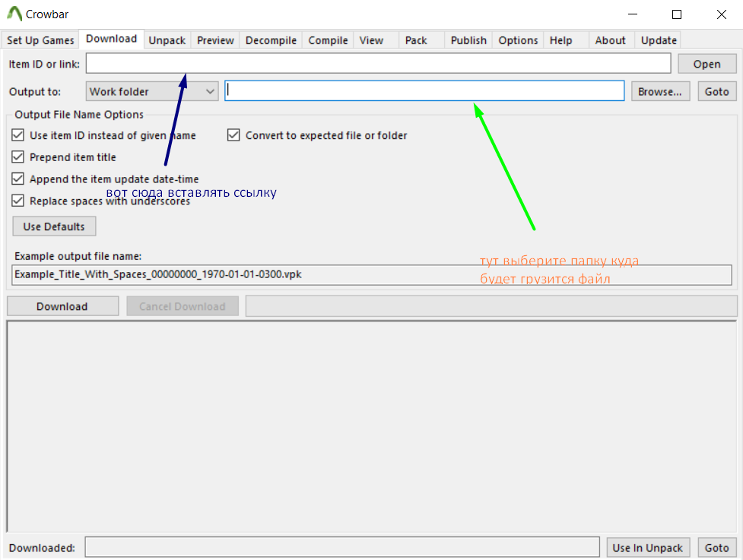This screenshot has height=560, width=743.
Task: Click Goto beside Use In Unpack
Action: pyautogui.click(x=716, y=548)
